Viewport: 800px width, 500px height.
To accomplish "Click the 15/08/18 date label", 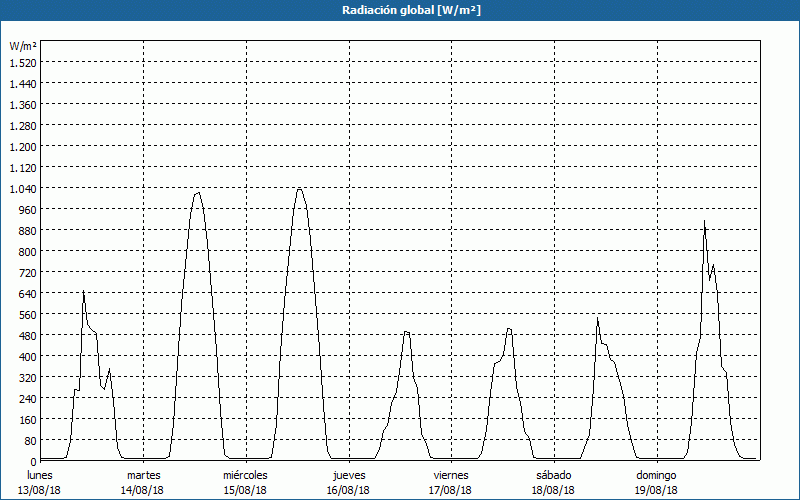I will [x=245, y=490].
